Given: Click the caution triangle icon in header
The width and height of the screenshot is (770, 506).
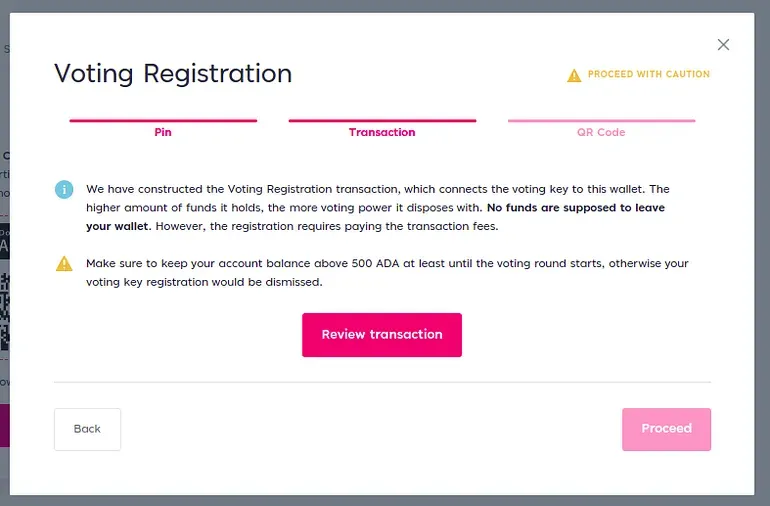Looking at the screenshot, I should 574,75.
